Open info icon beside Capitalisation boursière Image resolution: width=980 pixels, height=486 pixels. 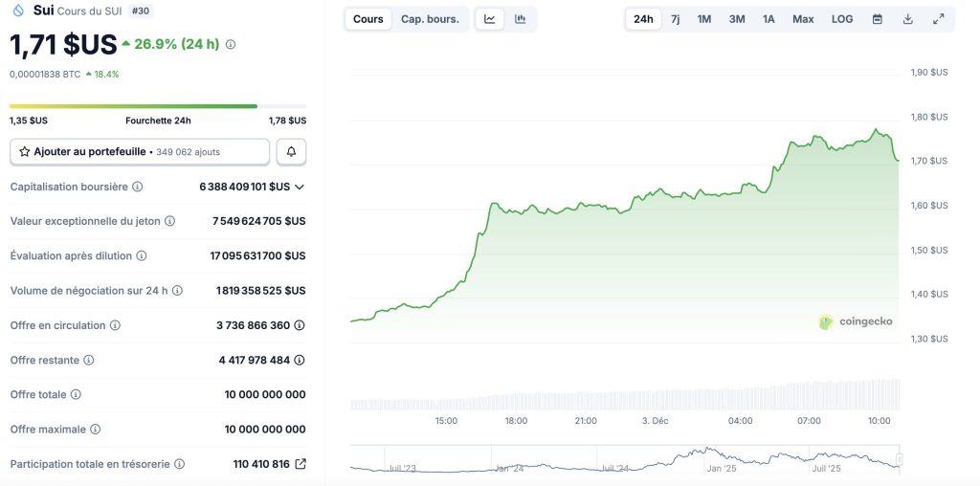click(x=138, y=187)
